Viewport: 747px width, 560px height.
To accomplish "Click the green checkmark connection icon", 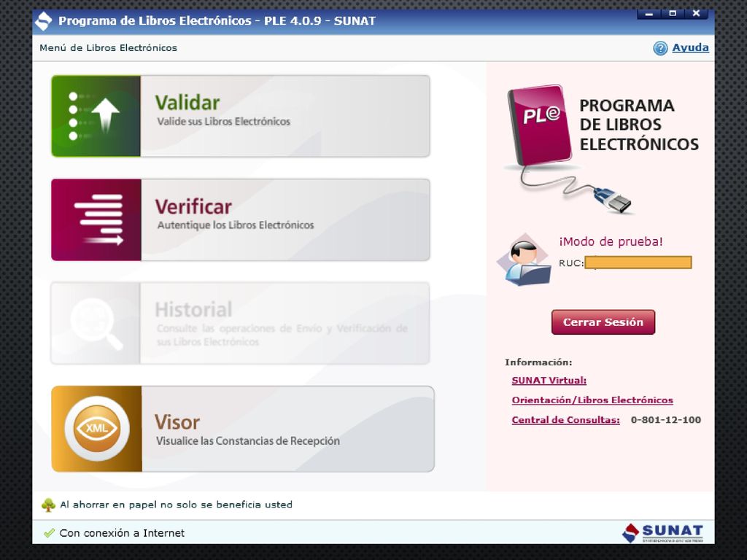I will click(49, 533).
